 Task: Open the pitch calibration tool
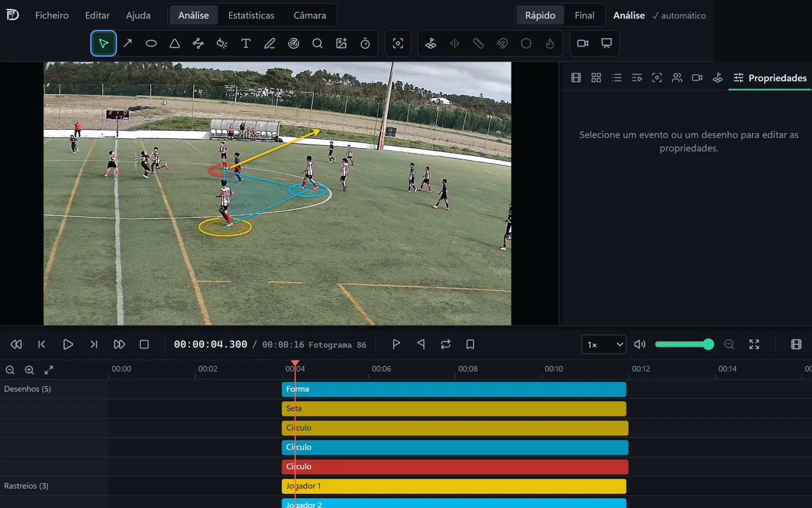[x=431, y=43]
